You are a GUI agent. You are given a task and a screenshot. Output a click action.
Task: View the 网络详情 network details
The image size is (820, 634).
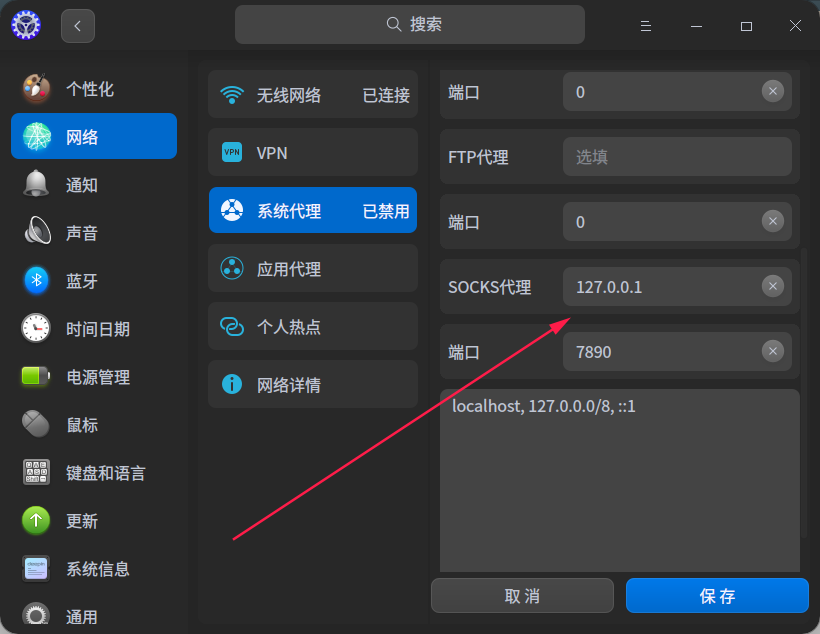click(x=312, y=384)
